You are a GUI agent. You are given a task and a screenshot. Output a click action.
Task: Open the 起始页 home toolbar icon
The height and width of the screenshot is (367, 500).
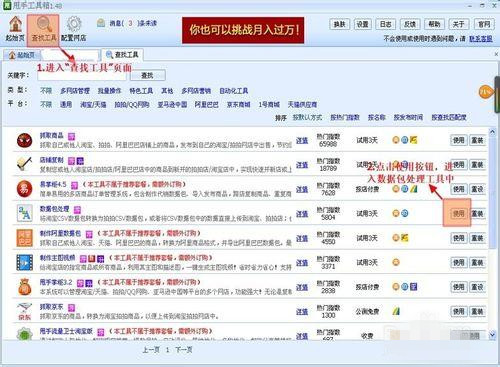[15, 29]
